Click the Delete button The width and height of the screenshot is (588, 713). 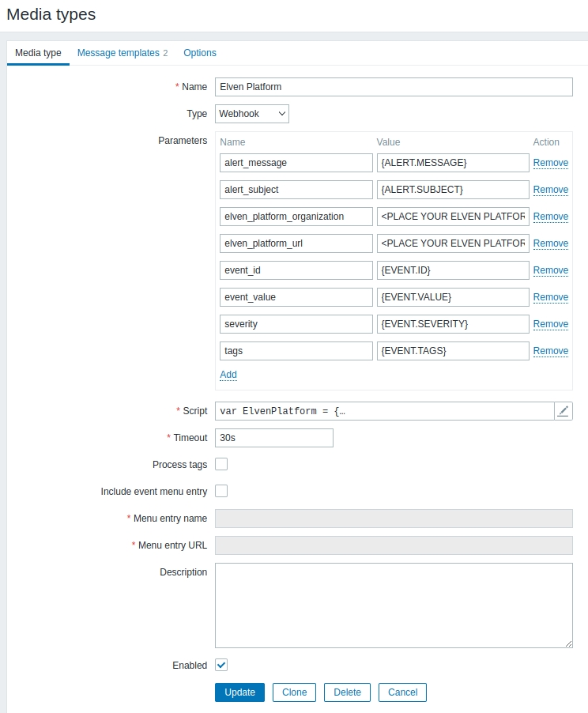[x=347, y=692]
